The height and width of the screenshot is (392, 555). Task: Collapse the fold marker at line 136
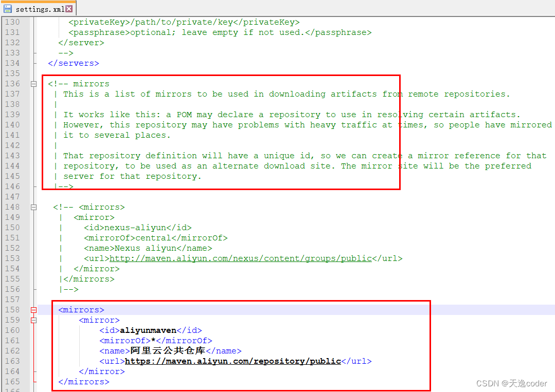click(x=33, y=84)
